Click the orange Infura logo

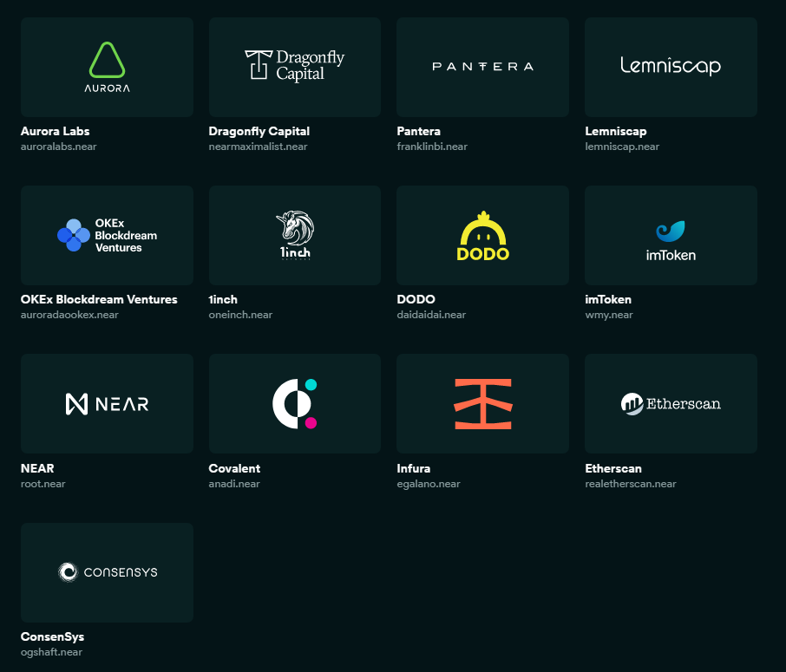(482, 404)
